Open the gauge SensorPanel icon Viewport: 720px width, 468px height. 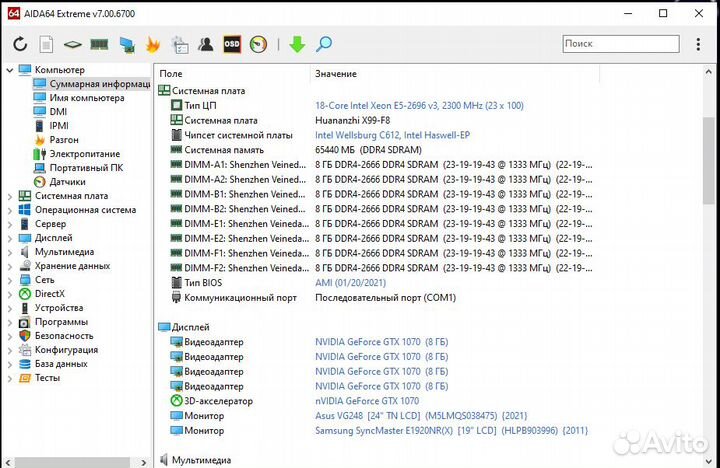258,45
